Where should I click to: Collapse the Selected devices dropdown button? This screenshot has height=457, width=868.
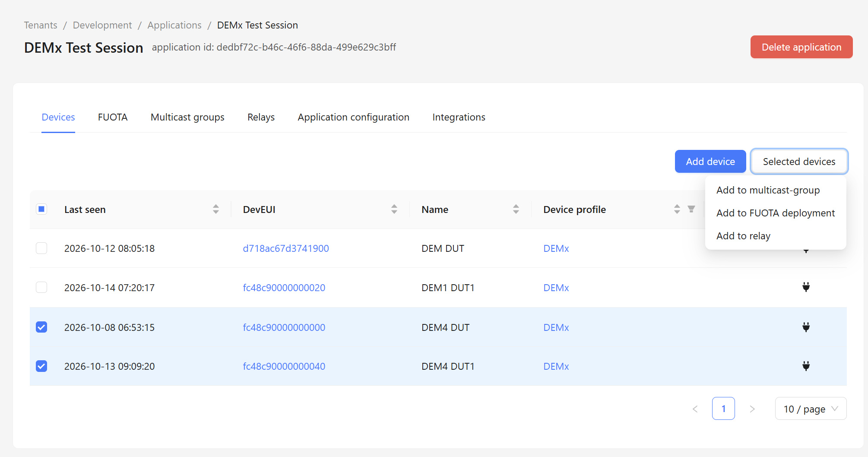pos(799,162)
